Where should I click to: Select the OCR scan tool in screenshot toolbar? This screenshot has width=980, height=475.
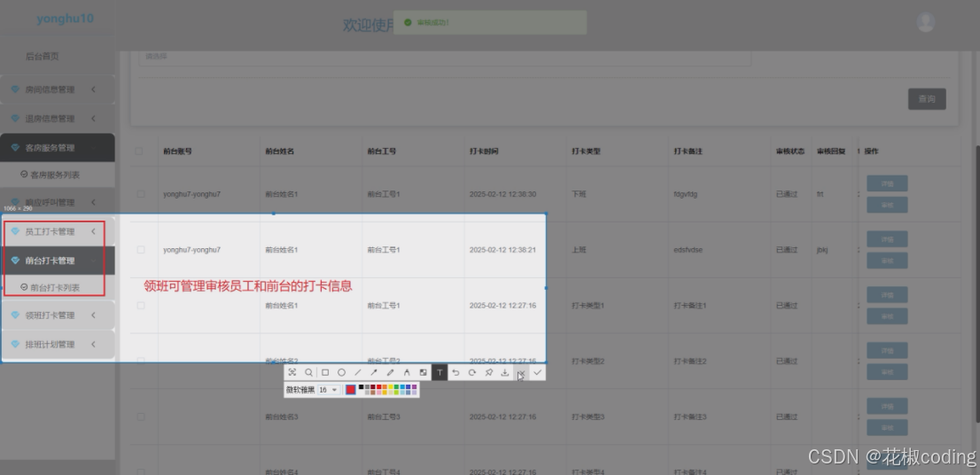pos(292,372)
